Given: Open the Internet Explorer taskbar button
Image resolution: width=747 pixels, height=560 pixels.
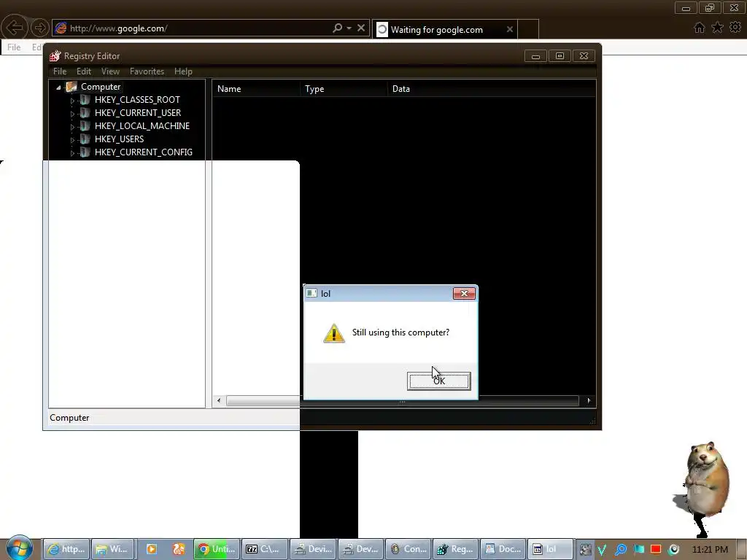Looking at the screenshot, I should pyautogui.click(x=66, y=549).
